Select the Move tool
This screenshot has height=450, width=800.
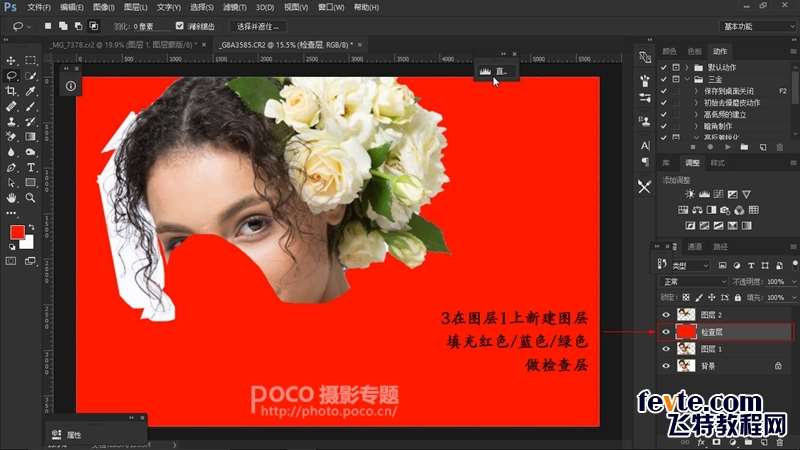coord(11,60)
